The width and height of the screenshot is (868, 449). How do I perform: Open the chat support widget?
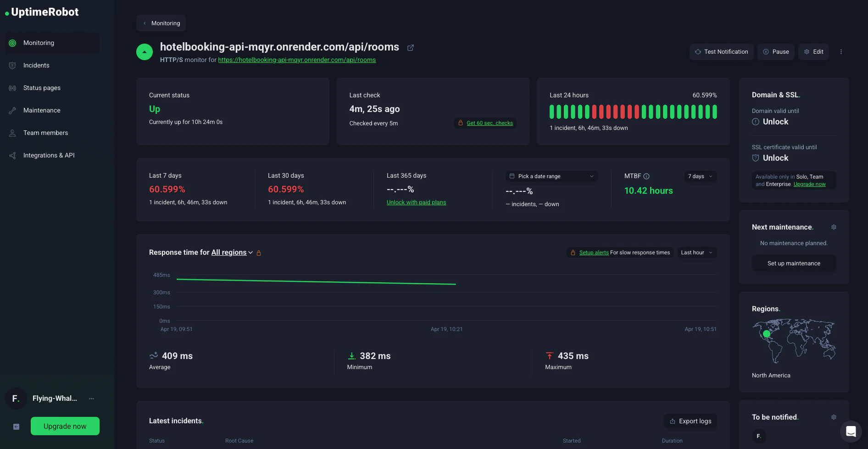pyautogui.click(x=851, y=432)
